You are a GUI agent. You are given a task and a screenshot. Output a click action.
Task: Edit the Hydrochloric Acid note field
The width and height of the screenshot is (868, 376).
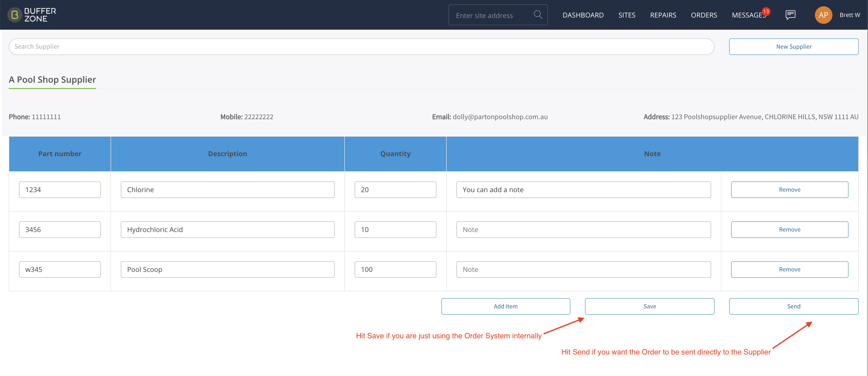[583, 230]
